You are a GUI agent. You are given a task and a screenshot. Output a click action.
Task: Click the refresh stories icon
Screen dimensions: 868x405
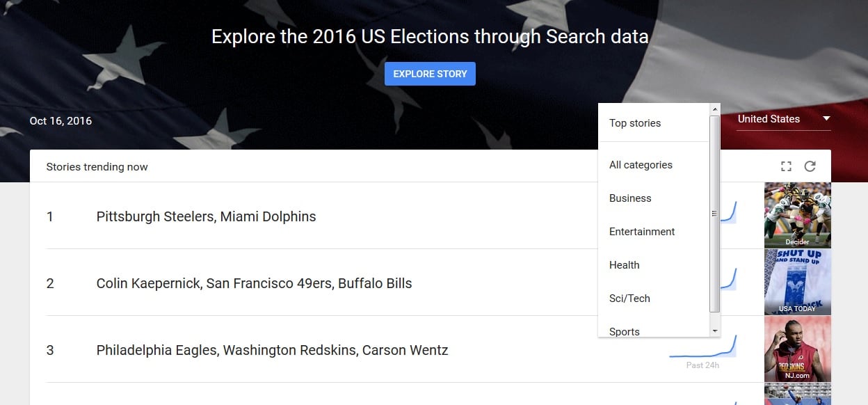coord(810,166)
